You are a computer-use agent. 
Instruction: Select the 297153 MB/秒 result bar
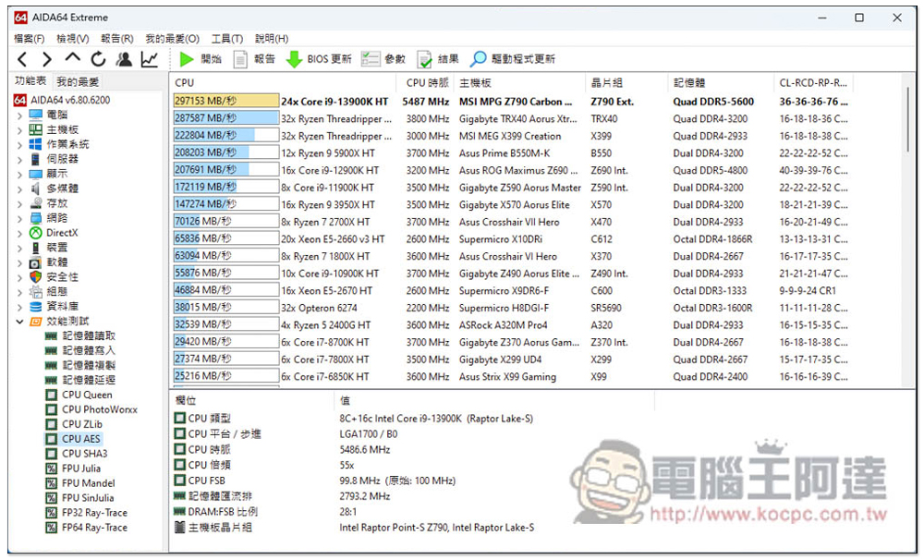(225, 102)
